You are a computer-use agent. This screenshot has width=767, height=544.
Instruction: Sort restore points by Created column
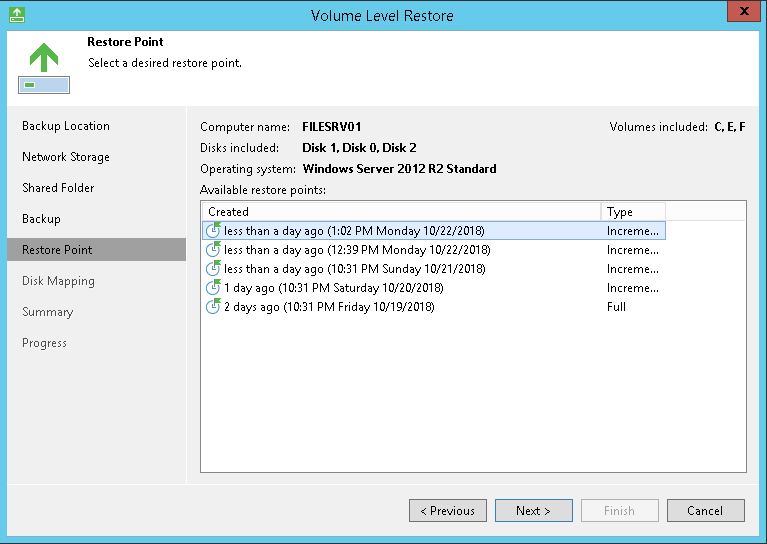(401, 212)
